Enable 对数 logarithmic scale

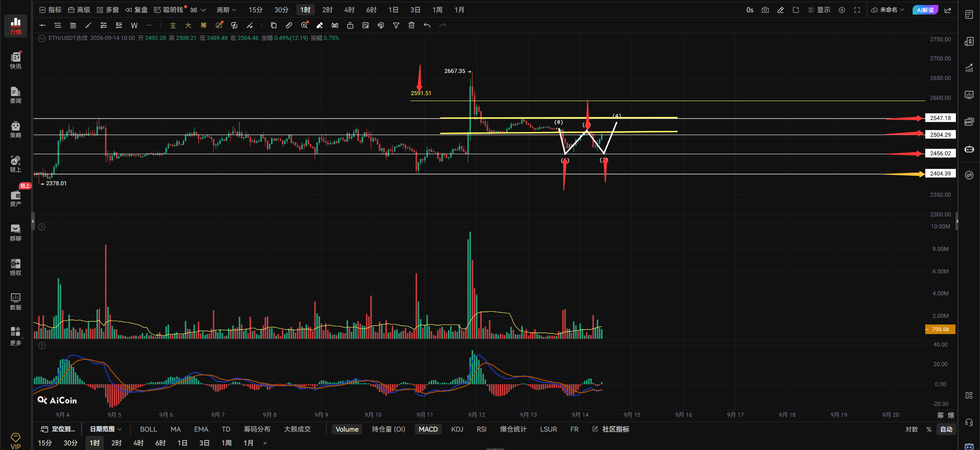[x=911, y=429]
